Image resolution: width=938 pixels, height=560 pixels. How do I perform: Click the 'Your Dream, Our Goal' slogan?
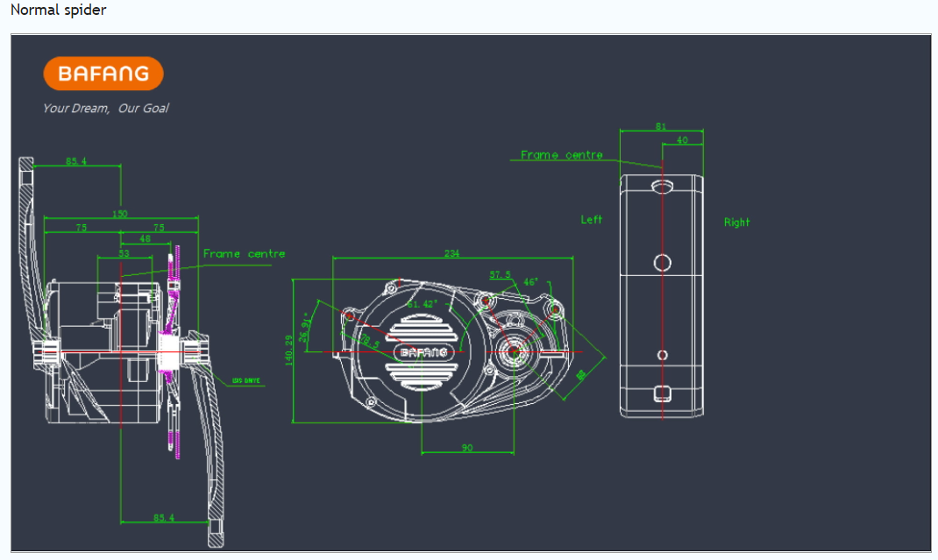click(105, 109)
